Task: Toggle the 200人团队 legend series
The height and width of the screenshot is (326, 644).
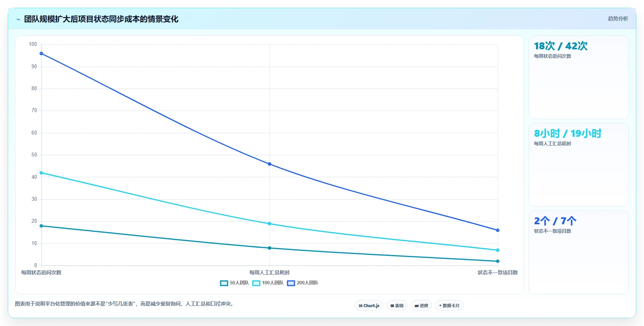Action: [x=303, y=283]
